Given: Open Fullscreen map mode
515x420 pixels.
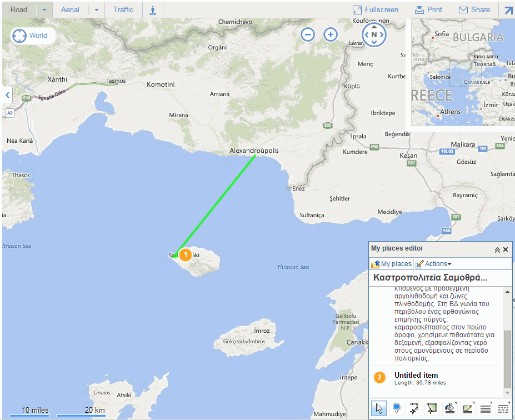Looking at the screenshot, I should [376, 10].
